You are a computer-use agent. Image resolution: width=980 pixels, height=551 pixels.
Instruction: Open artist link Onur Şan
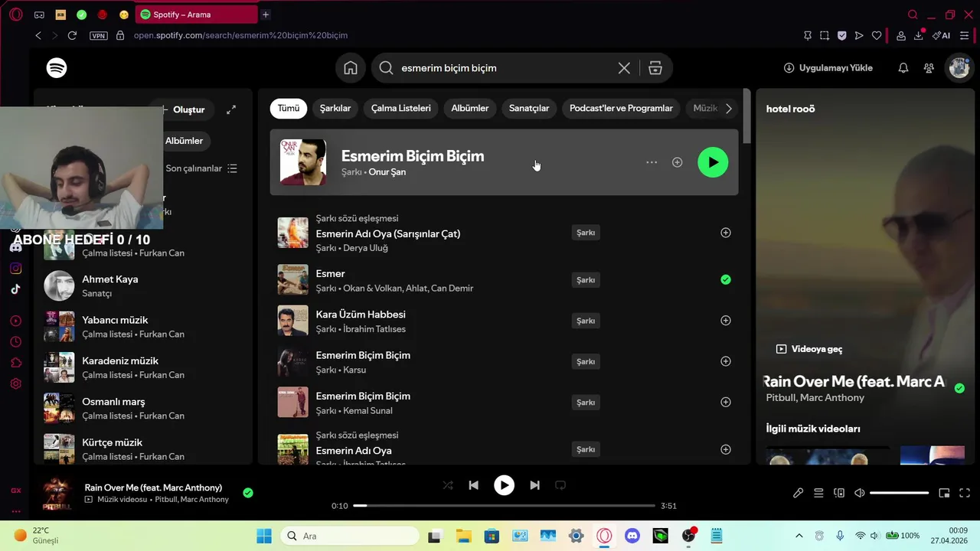(x=387, y=172)
